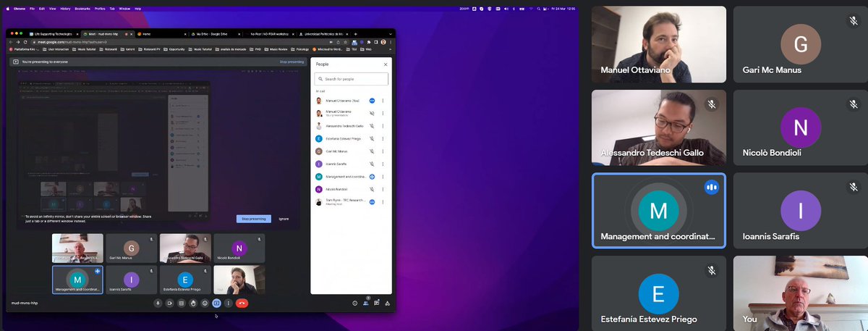The image size is (868, 331).
Task: Select Estefania Estevez Priego tile in small grid
Action: point(184,280)
